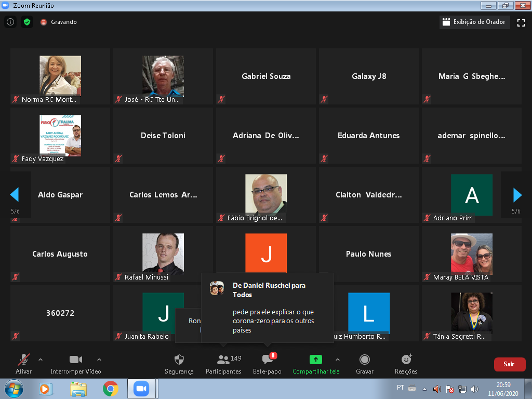Click the meeting information icon

coord(10,22)
